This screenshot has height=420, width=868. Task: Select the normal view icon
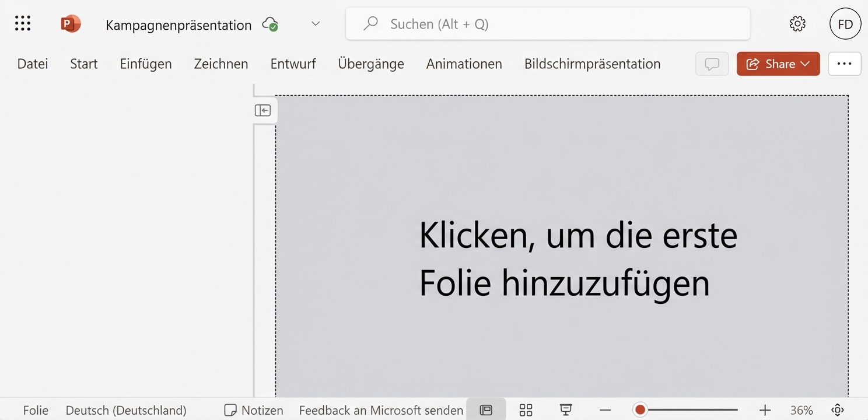(486, 409)
